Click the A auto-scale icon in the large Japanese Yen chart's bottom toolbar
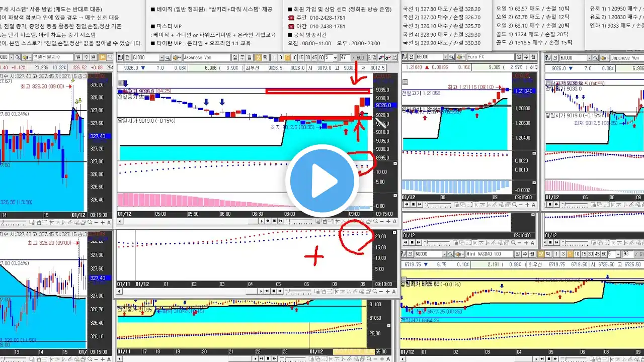This screenshot has height=362, width=644. click(x=394, y=221)
